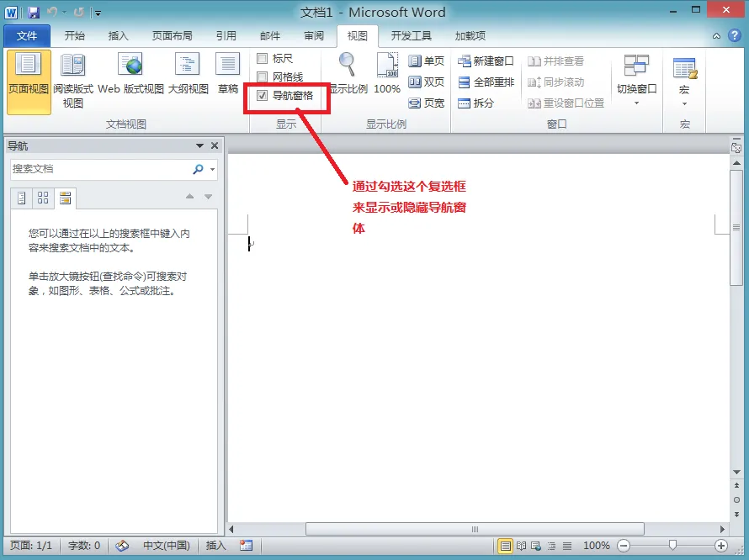
Task: Click 100% zoom level in status bar
Action: click(596, 545)
